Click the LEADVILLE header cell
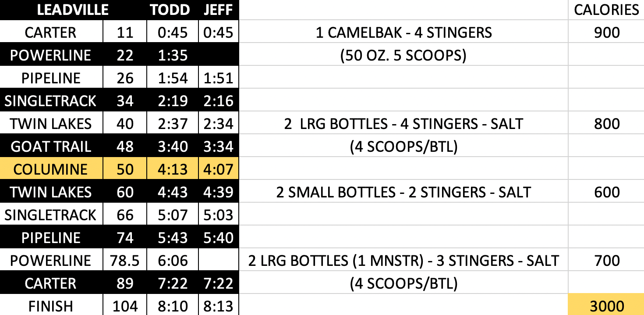The width and height of the screenshot is (644, 315). click(x=73, y=10)
